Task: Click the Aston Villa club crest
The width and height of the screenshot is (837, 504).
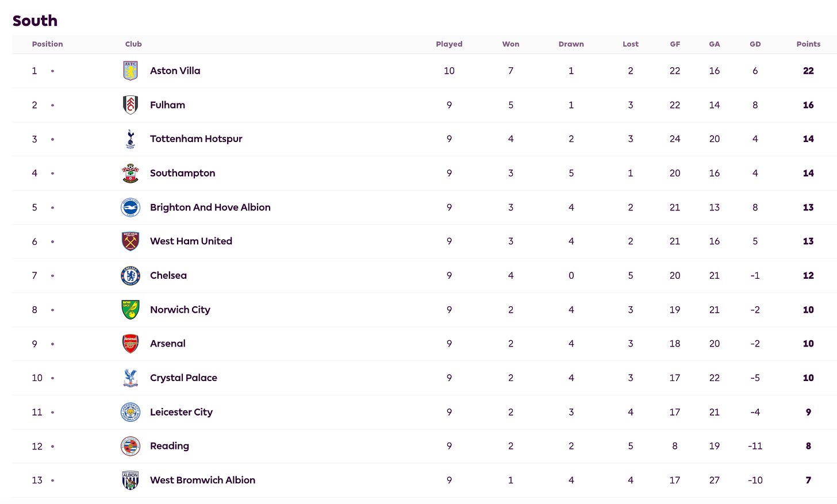Action: [130, 71]
